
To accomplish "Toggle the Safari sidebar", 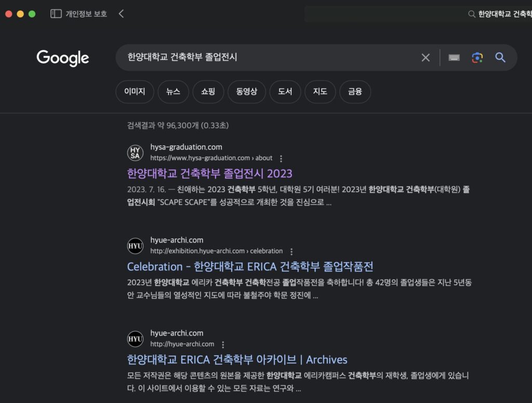I will (56, 14).
